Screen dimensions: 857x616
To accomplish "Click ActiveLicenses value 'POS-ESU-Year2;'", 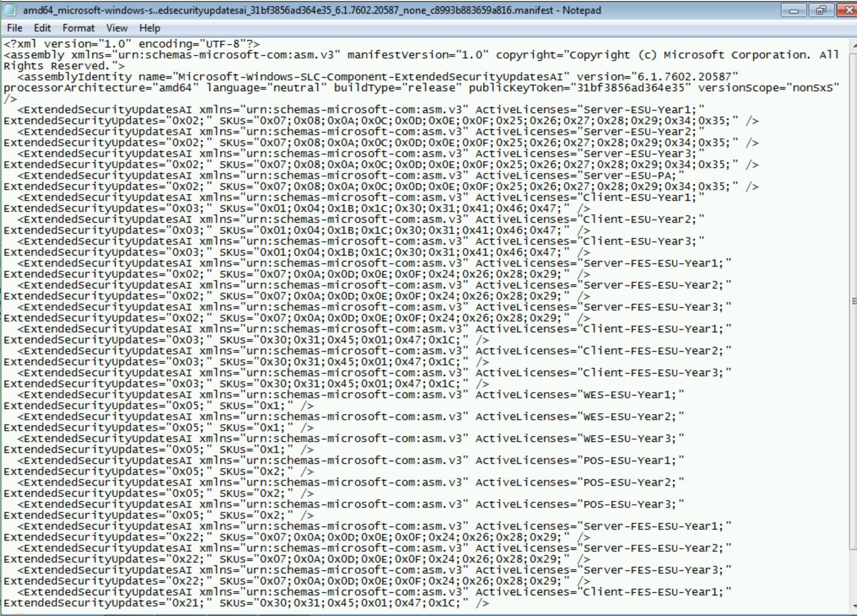I will point(631,482).
